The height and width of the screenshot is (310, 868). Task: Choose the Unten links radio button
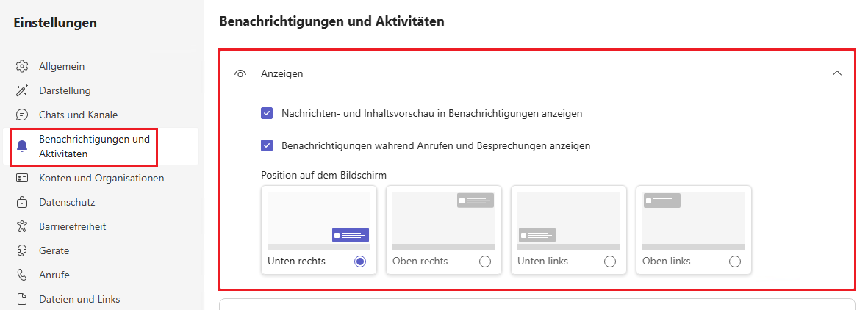609,262
